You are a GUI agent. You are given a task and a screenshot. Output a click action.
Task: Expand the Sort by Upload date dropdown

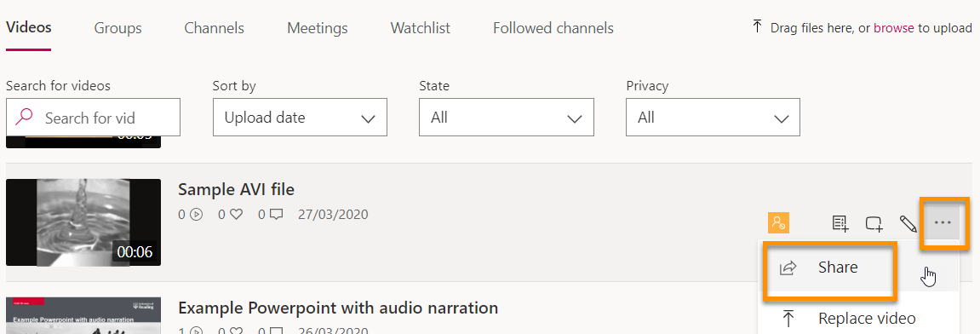[x=300, y=117]
